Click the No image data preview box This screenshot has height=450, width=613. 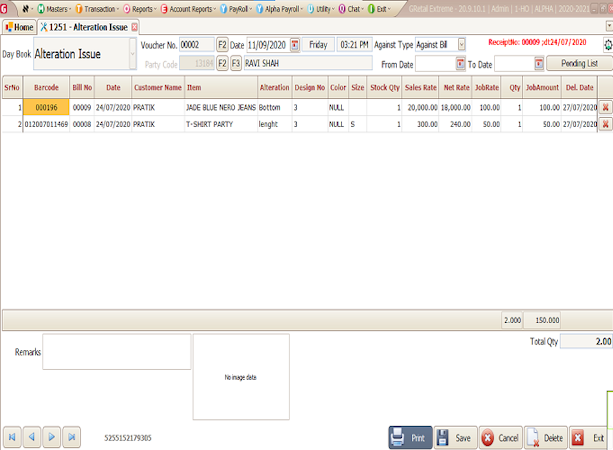tap(241, 377)
